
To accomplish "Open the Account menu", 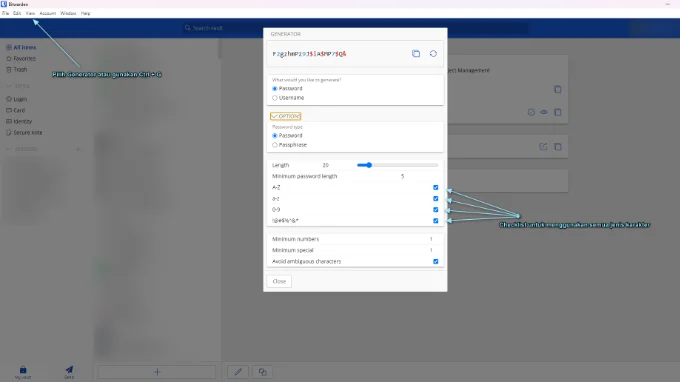I will coord(48,13).
